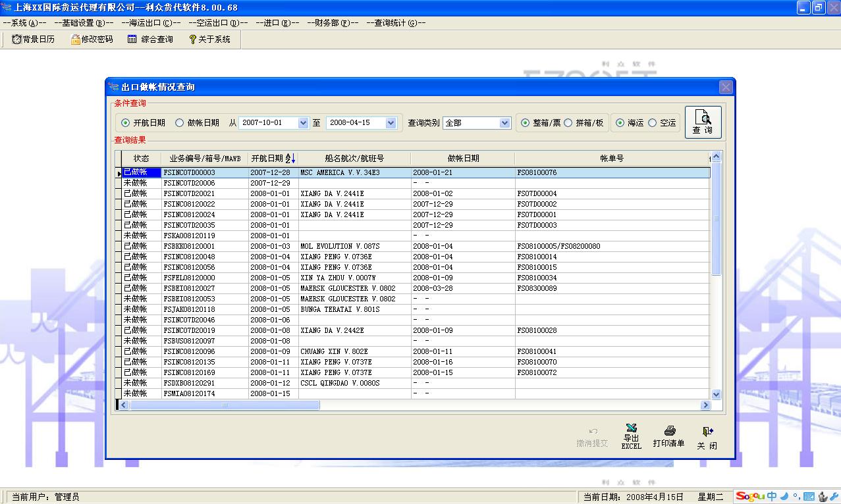Open the 财务部(F) menu

click(333, 22)
